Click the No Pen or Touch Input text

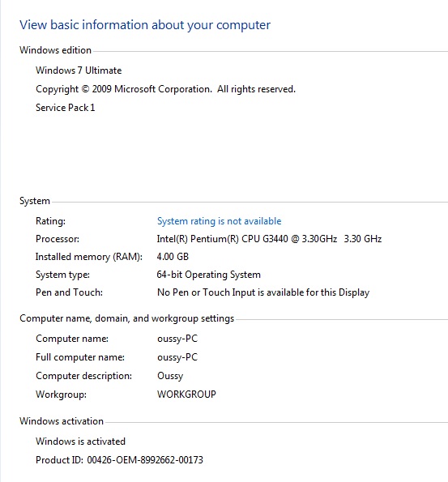(x=263, y=292)
